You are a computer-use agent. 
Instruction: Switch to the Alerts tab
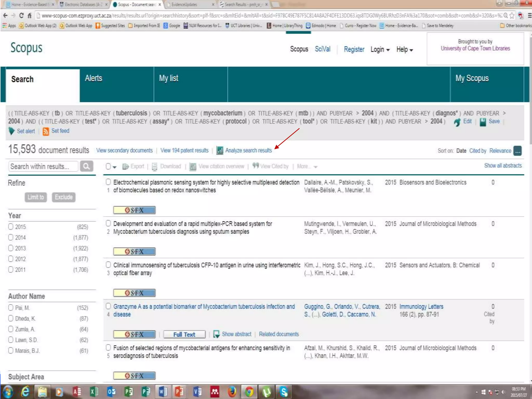[x=94, y=78]
